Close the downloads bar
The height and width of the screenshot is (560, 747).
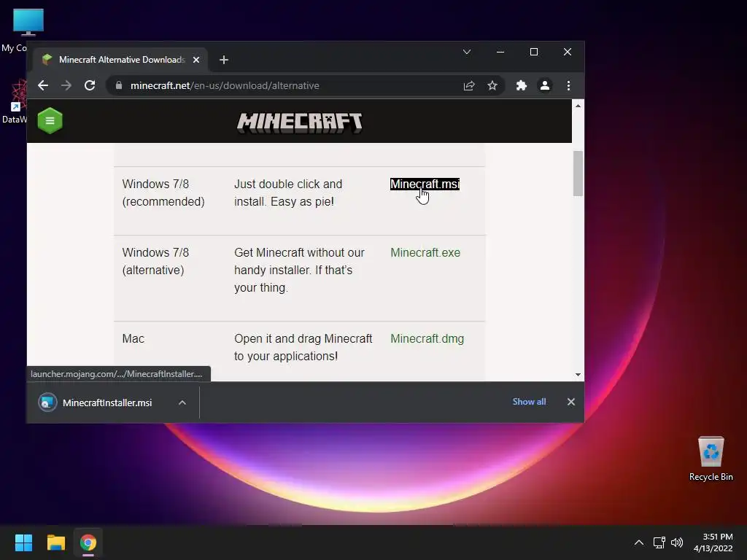click(571, 402)
